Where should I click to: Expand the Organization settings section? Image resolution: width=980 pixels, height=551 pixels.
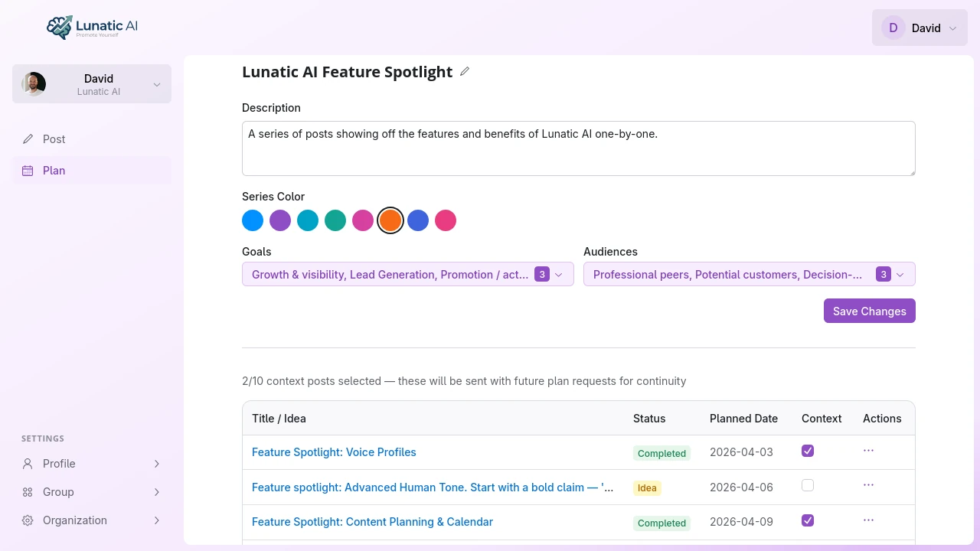point(92,520)
